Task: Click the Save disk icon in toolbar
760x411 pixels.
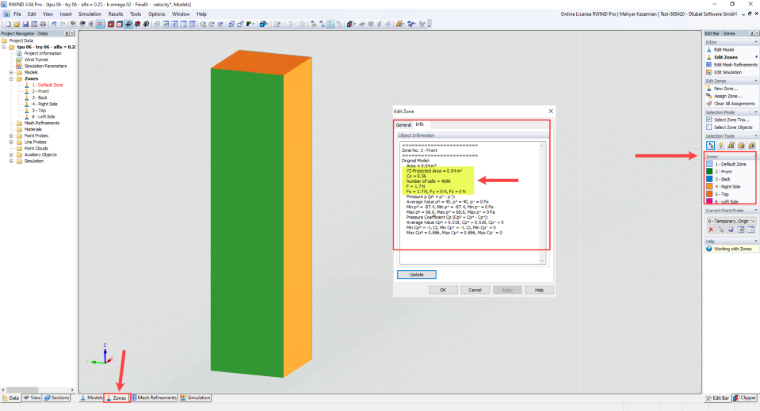Action: coord(25,24)
